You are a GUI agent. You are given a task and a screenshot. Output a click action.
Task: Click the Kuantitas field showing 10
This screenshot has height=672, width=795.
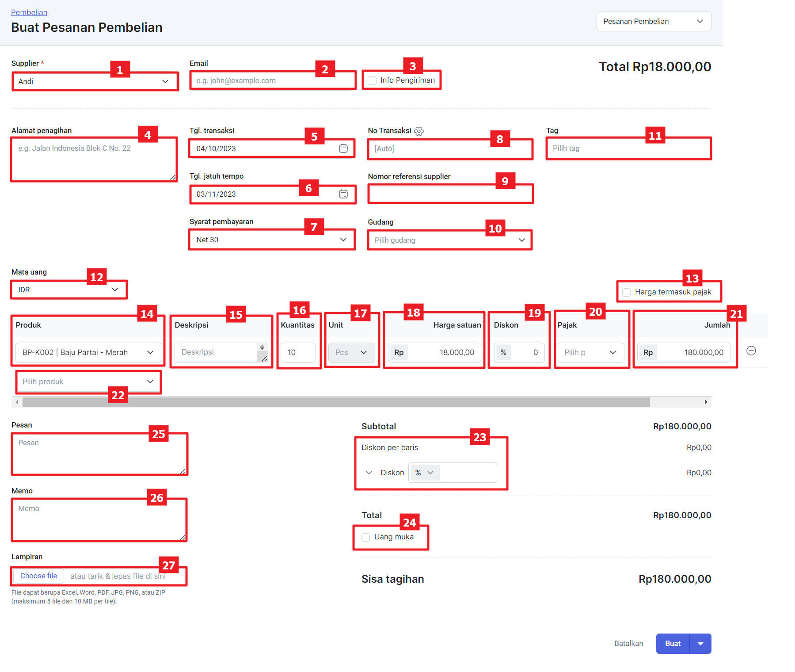click(298, 352)
